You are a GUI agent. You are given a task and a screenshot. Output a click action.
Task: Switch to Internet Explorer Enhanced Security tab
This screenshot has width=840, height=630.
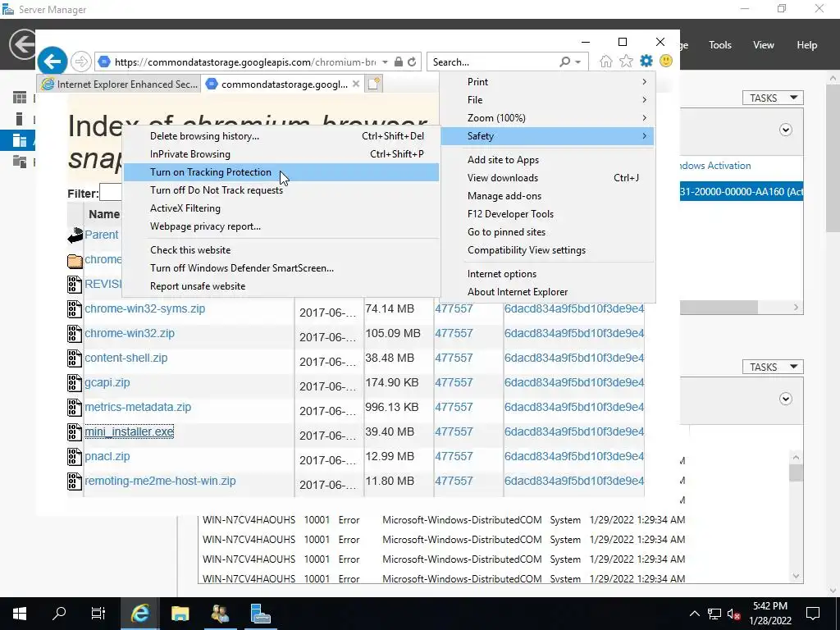click(x=120, y=84)
